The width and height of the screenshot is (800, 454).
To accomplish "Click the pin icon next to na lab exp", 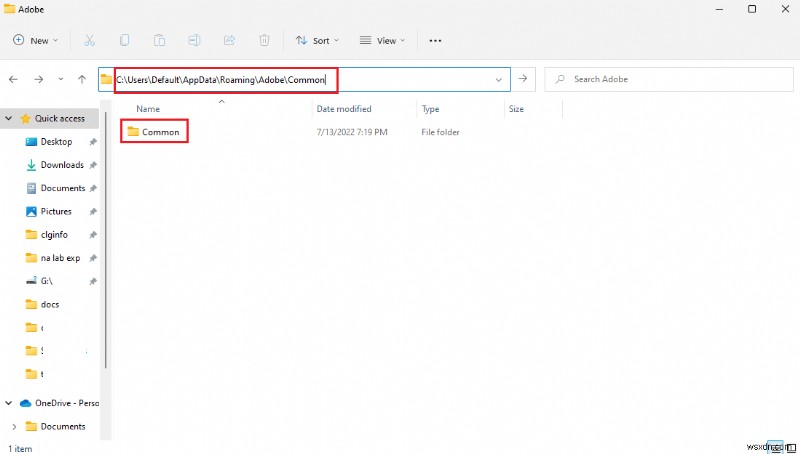I will (x=93, y=259).
